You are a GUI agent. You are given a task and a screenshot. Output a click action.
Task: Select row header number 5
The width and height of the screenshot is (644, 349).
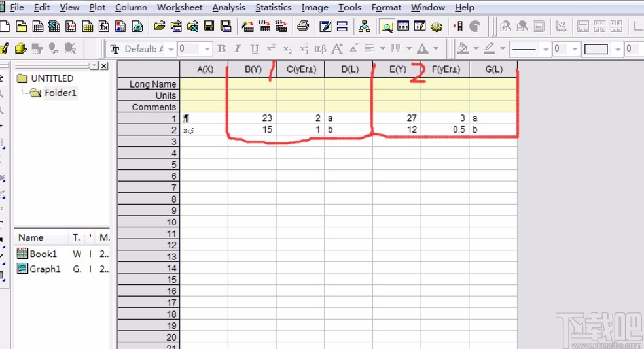tap(149, 165)
